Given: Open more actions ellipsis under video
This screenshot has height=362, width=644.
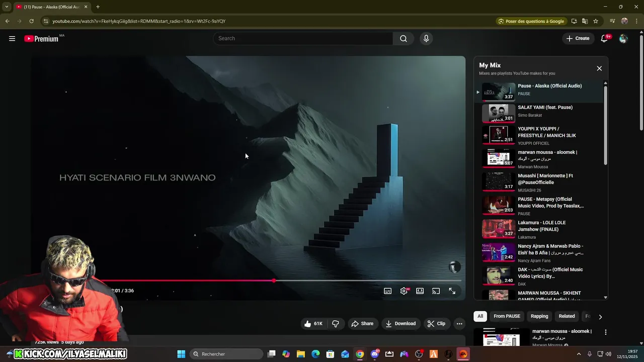Looking at the screenshot, I should tap(459, 324).
